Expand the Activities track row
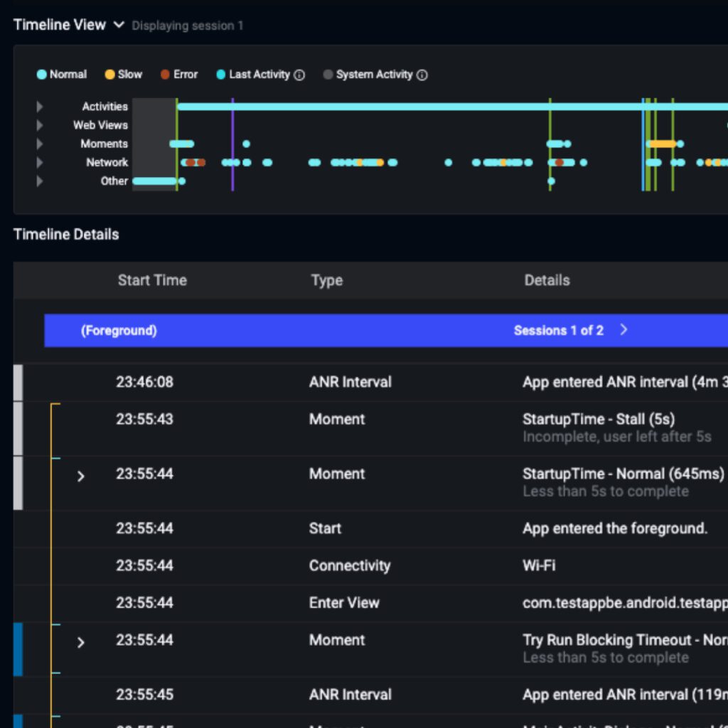Viewport: 728px width, 728px height. (40, 107)
